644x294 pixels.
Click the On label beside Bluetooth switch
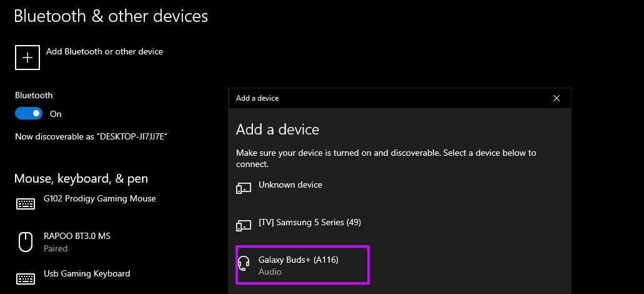(x=56, y=114)
